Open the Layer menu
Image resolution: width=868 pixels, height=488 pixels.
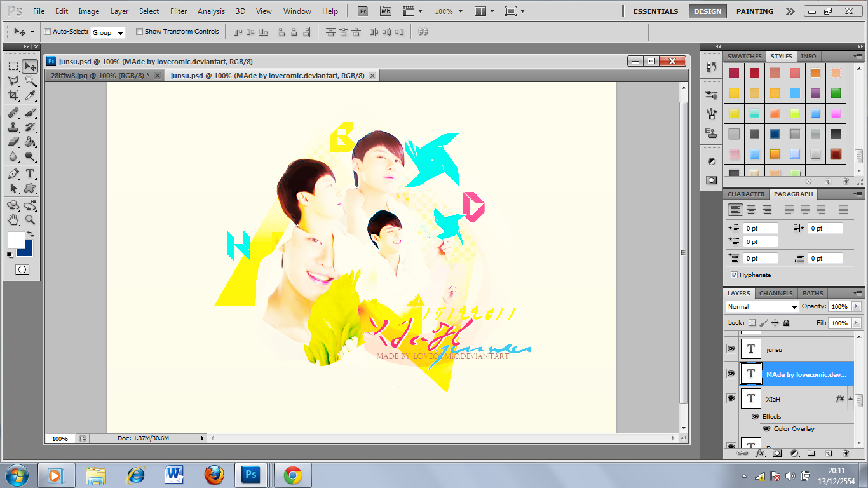tap(119, 11)
